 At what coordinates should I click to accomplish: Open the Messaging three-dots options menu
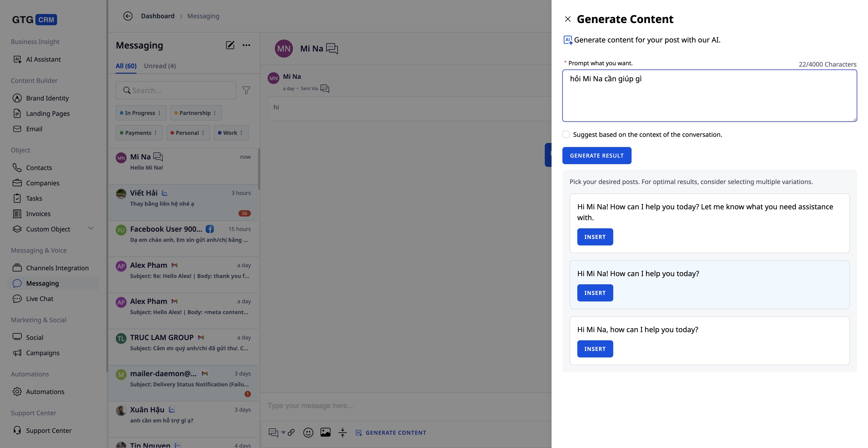coord(246,45)
